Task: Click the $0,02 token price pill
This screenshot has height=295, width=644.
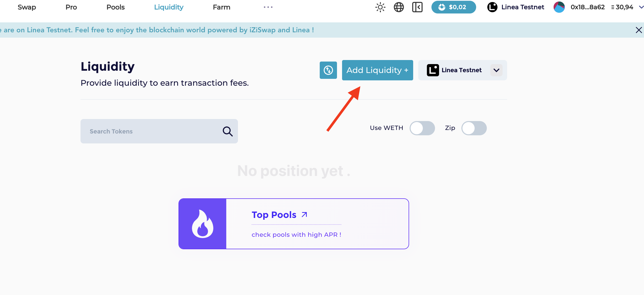Action: pos(454,7)
